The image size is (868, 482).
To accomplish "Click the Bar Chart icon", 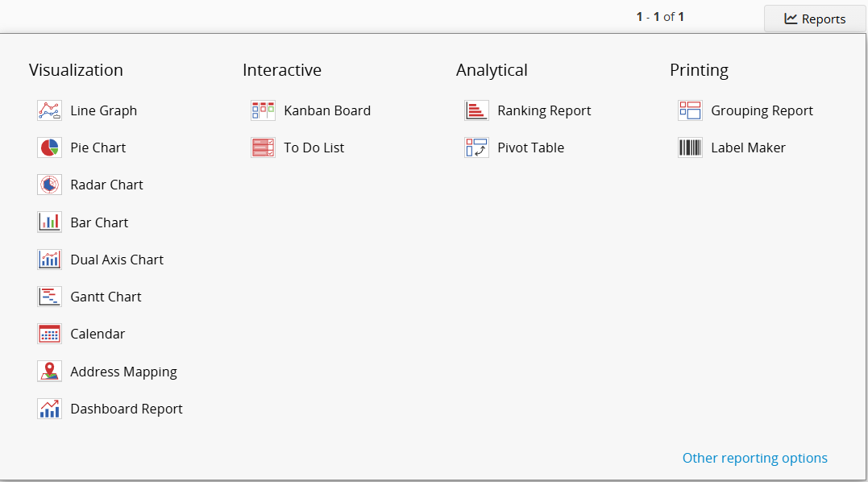I will pyautogui.click(x=49, y=222).
